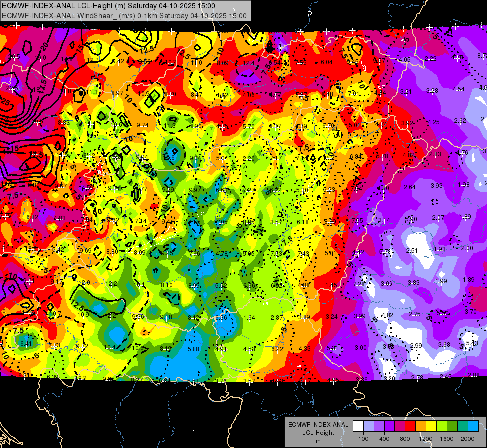Image resolution: width=487 pixels, height=448 pixels.
Task: Click the grid value 20.5
Action: (x=14, y=57)
